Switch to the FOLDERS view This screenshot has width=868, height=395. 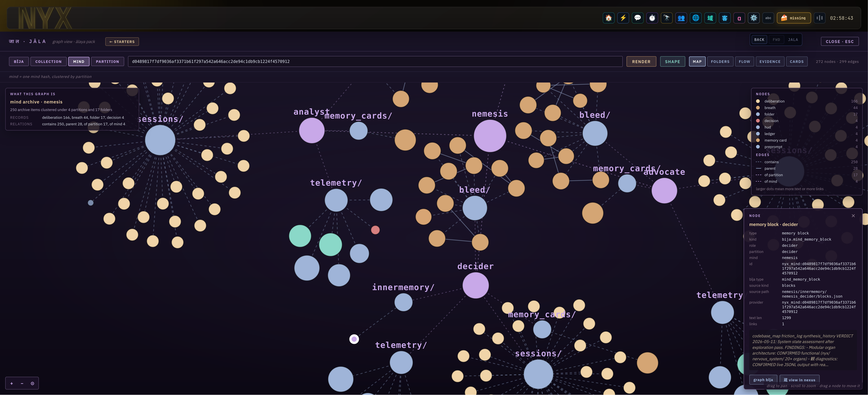coord(720,62)
